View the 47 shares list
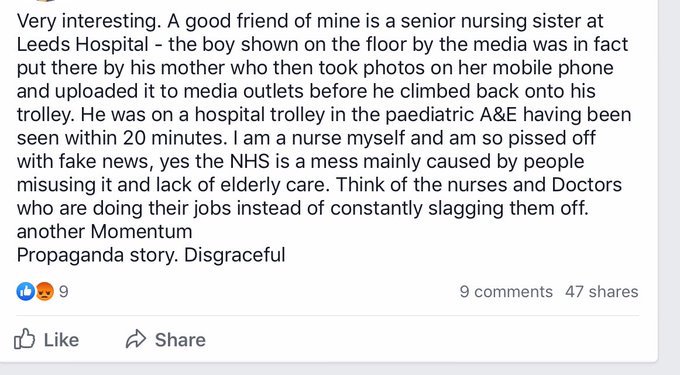This screenshot has height=375, width=680. point(602,292)
